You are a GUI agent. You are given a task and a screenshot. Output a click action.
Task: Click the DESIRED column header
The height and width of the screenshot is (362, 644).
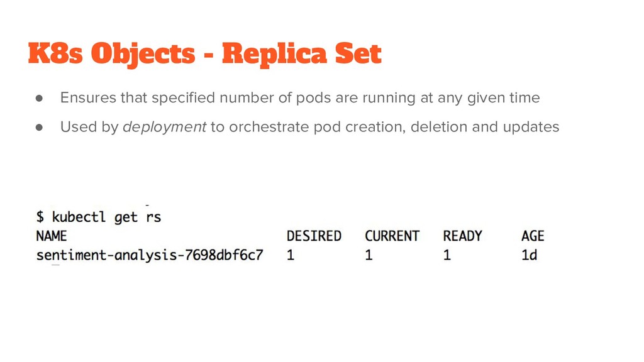314,236
